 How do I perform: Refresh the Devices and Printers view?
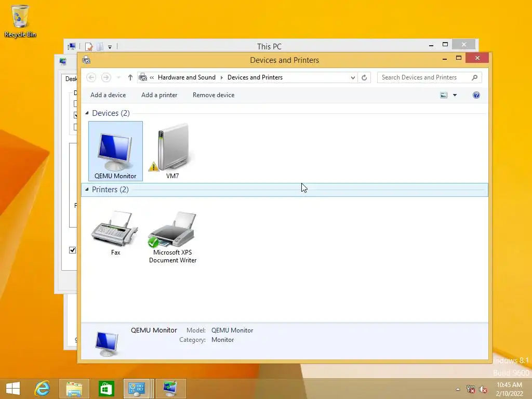pyautogui.click(x=364, y=77)
